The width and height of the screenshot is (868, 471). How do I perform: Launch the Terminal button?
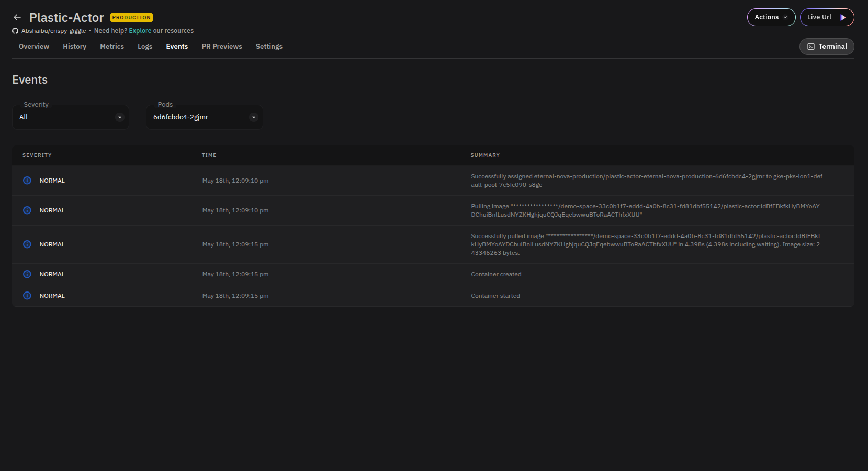point(827,47)
